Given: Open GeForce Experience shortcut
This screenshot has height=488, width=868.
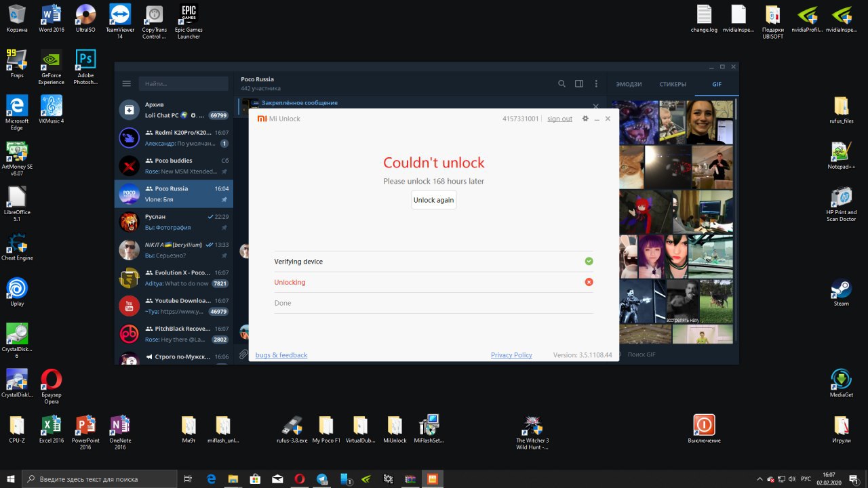Looking at the screenshot, I should (x=52, y=66).
